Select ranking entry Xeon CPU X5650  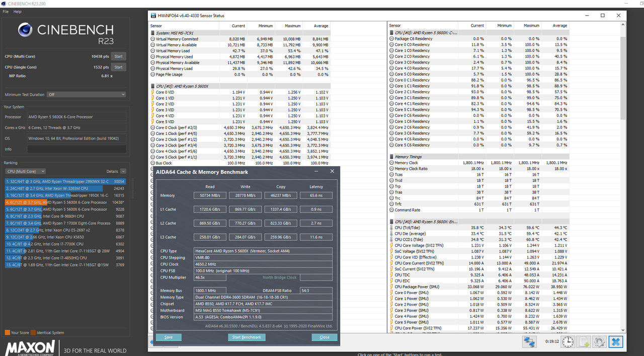(x=65, y=237)
